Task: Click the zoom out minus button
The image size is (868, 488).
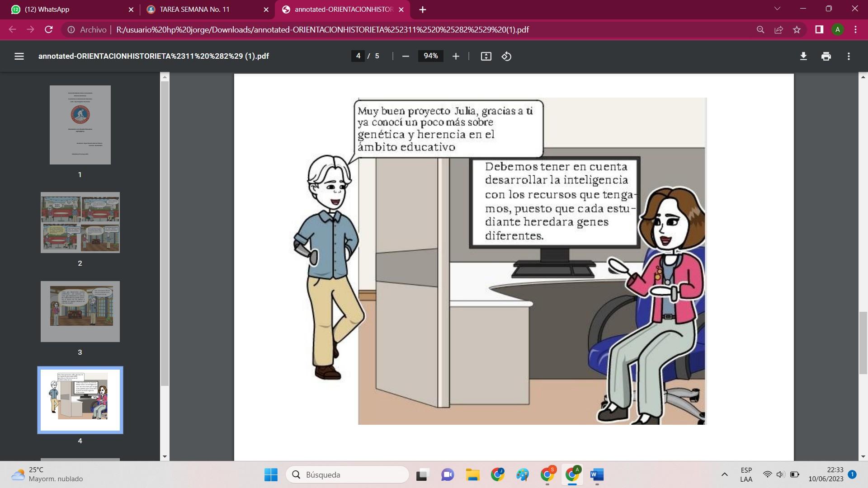Action: [406, 56]
